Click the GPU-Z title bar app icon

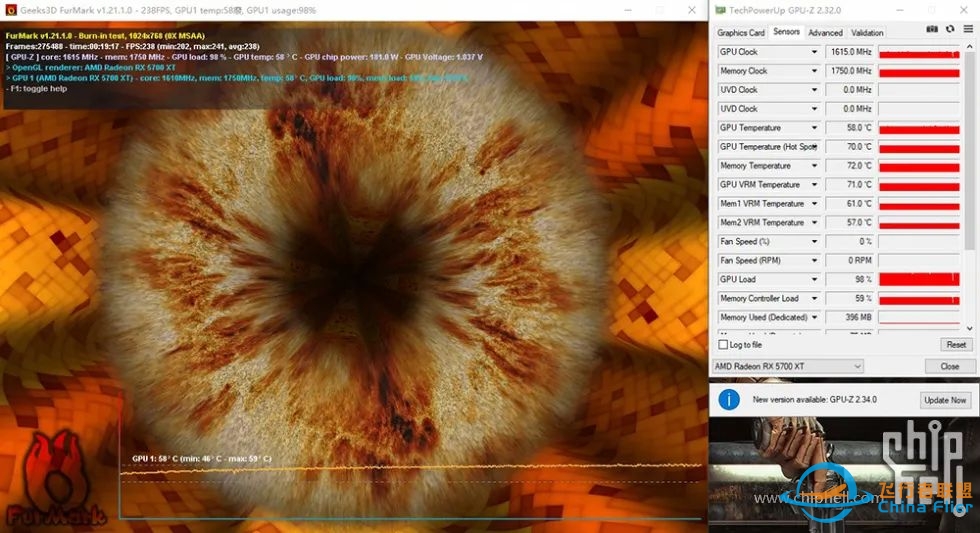click(720, 10)
